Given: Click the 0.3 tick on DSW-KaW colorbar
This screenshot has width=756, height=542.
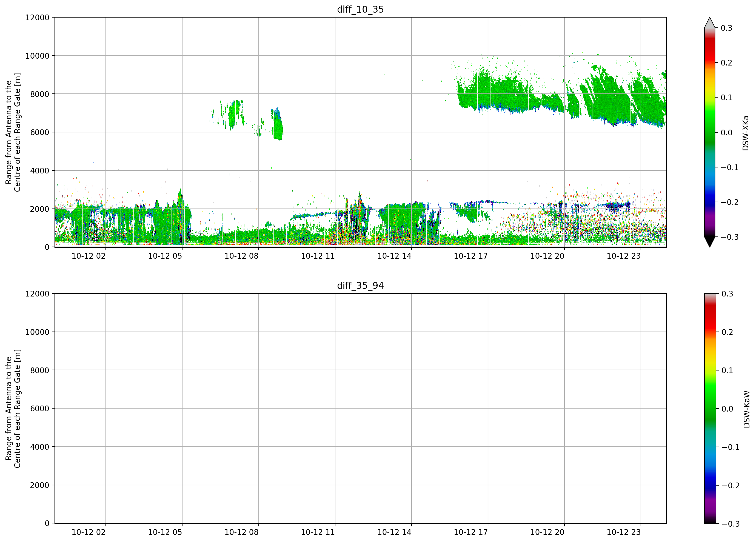Looking at the screenshot, I should pos(727,294).
